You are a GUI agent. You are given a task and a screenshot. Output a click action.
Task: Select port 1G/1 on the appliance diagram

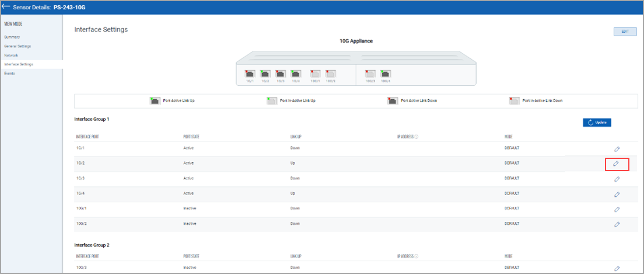coord(249,74)
